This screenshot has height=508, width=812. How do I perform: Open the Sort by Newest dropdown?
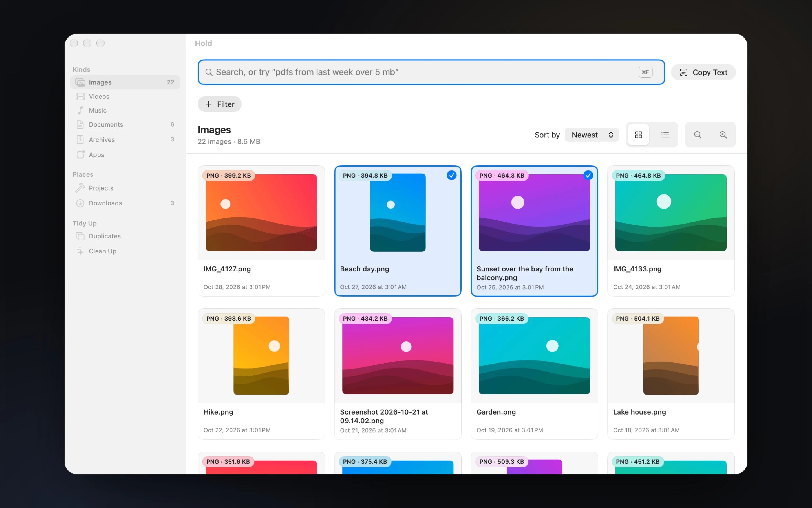coord(592,135)
